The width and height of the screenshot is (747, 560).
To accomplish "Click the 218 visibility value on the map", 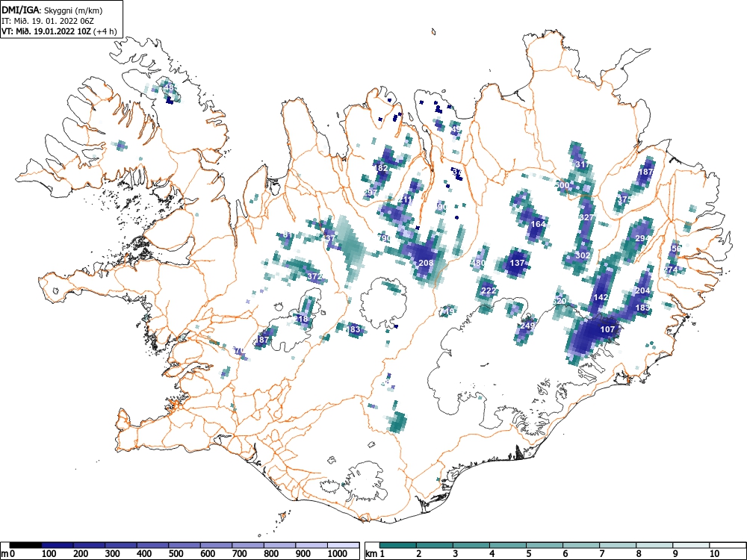I will (x=301, y=319).
